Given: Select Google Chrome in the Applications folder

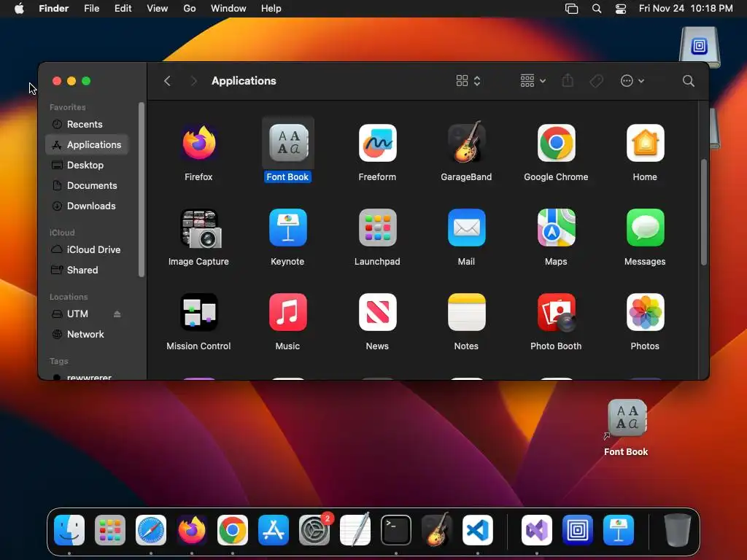Looking at the screenshot, I should 556,143.
